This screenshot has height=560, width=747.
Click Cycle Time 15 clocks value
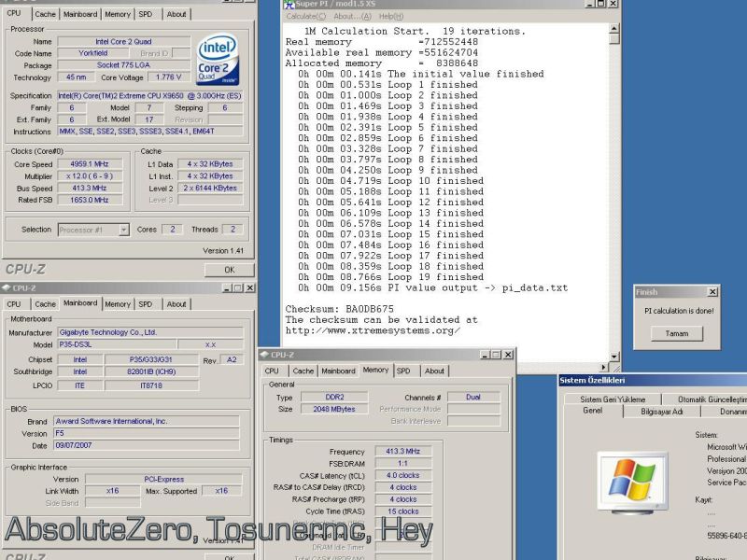(x=403, y=511)
